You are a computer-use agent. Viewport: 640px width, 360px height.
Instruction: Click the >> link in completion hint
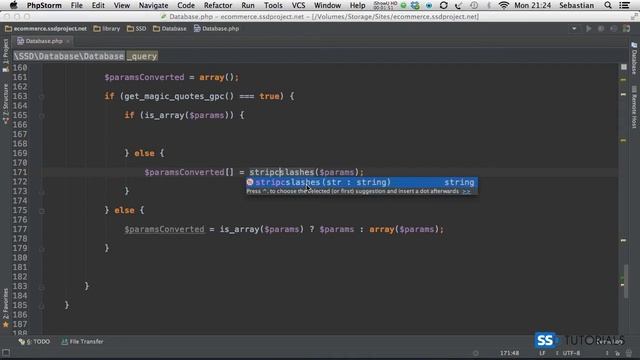(466, 191)
